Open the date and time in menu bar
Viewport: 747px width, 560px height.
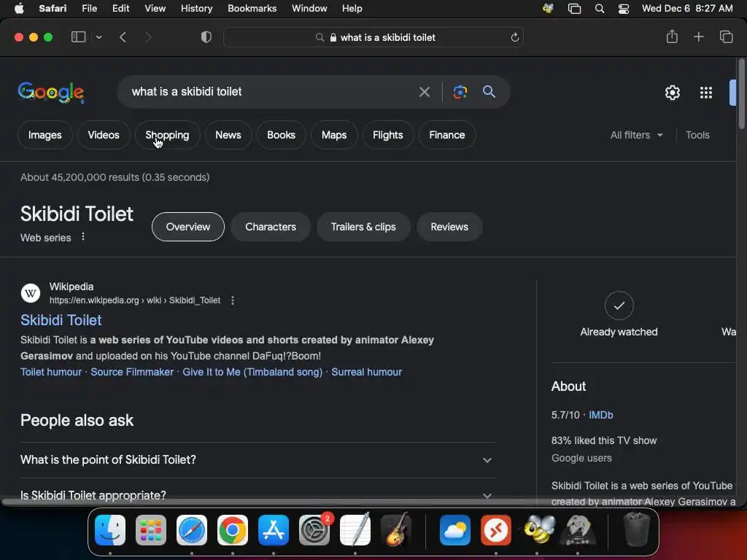(x=687, y=9)
